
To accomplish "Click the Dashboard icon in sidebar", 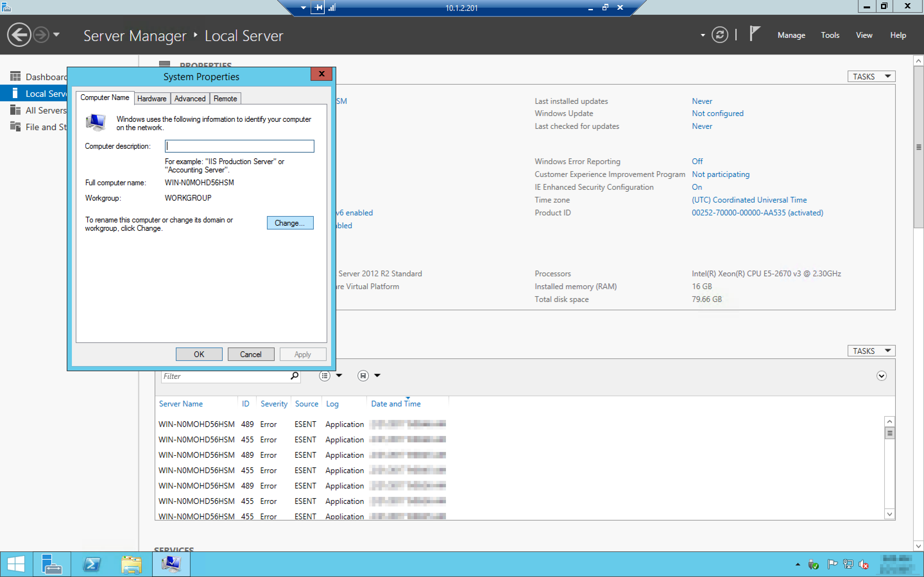I will 15,77.
